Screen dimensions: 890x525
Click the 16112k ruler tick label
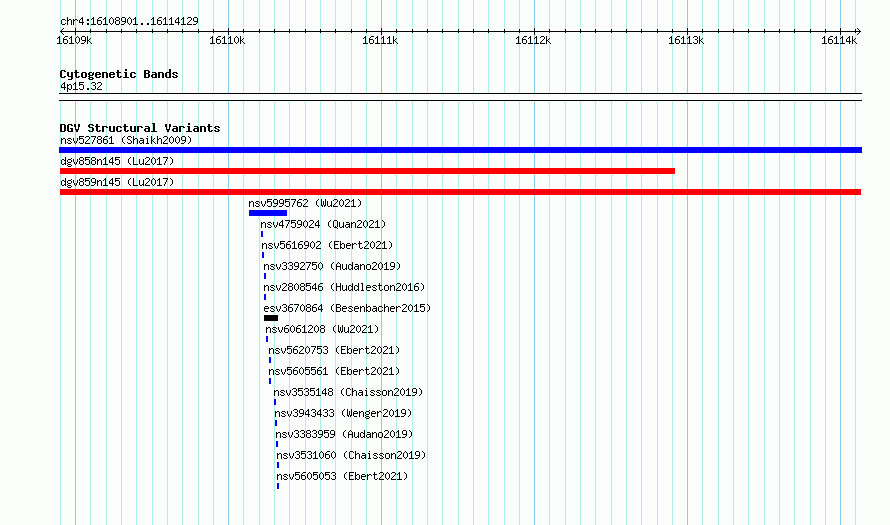(x=533, y=40)
